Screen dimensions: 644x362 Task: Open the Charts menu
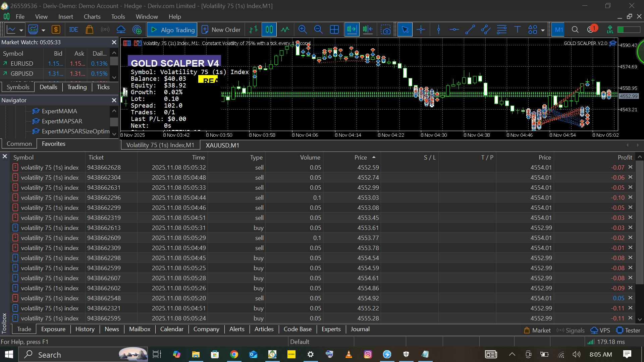92,16
